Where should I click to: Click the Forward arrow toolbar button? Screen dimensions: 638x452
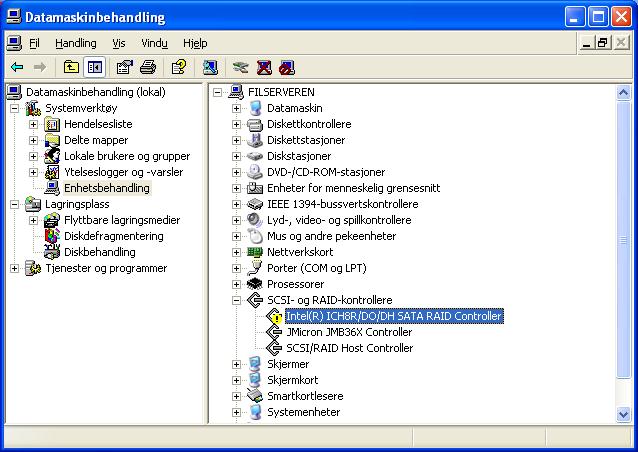point(39,67)
